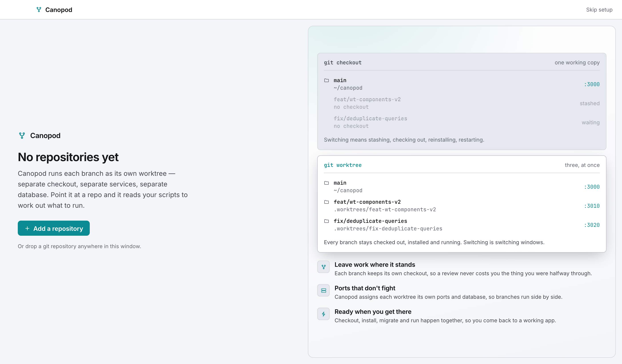Click the feat/wt-components-v2 branch name in the worktree card
This screenshot has height=364, width=622.
[x=367, y=202]
